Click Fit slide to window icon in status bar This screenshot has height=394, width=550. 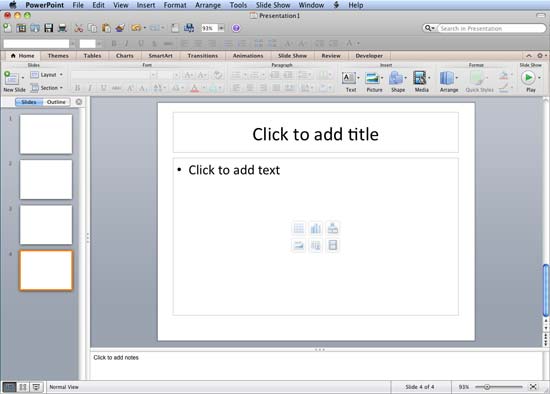(533, 387)
